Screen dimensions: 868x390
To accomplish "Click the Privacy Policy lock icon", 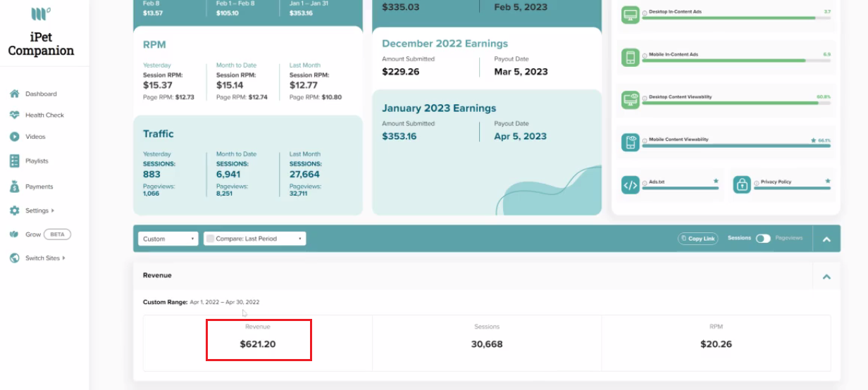I will (742, 185).
